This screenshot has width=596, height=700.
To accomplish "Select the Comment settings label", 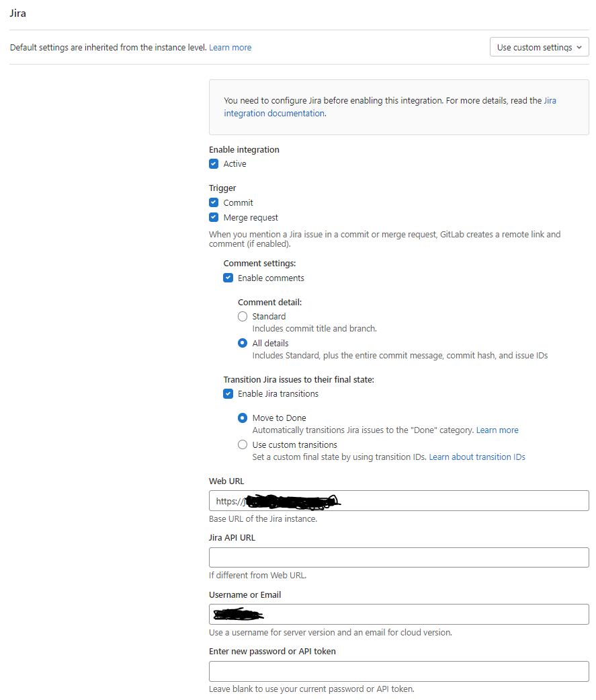I will point(259,264).
